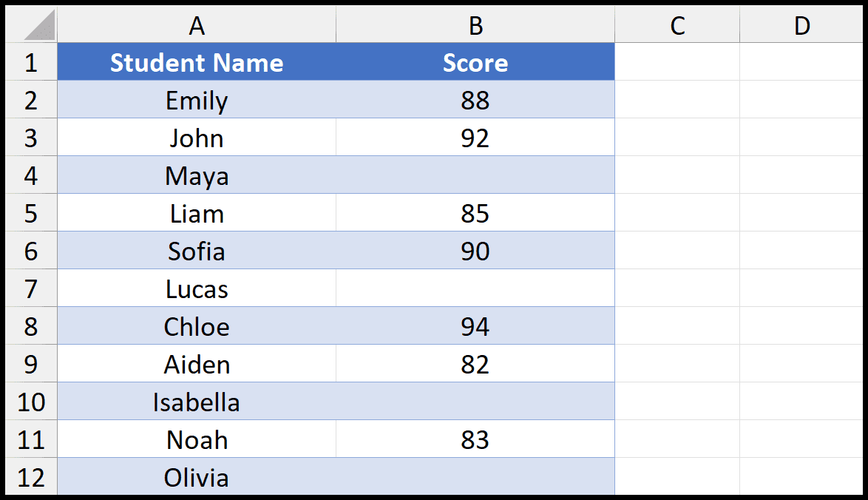The height and width of the screenshot is (500, 868).
Task: Select column D header
Action: (801, 25)
